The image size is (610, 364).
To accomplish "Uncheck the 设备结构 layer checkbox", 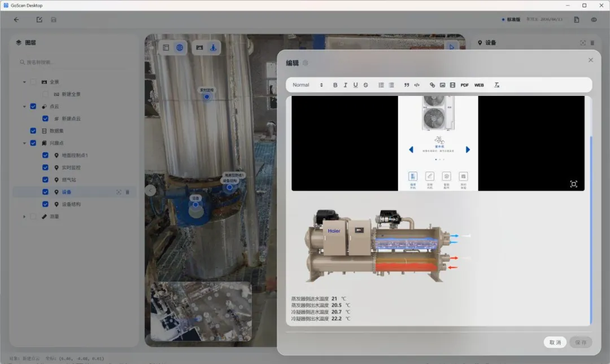I will click(x=46, y=204).
